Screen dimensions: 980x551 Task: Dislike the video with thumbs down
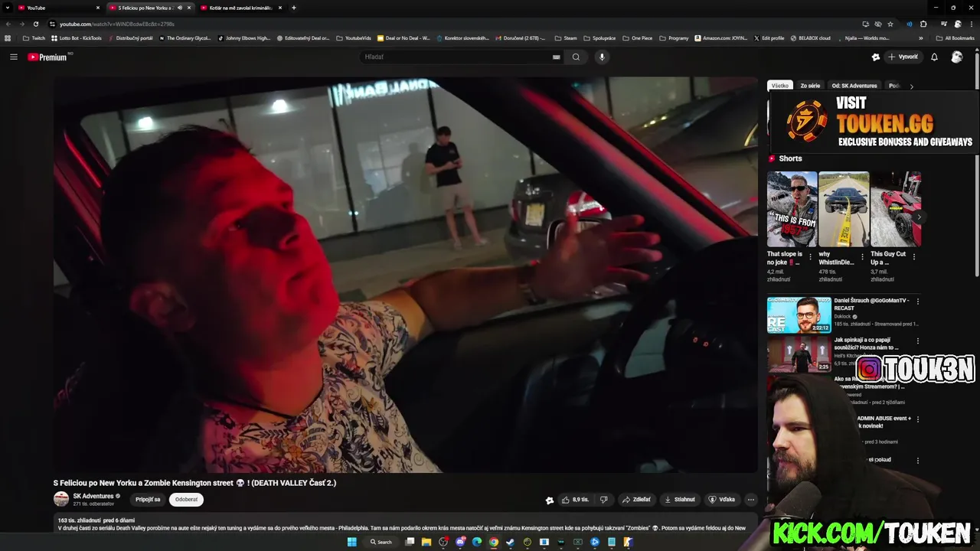point(603,500)
